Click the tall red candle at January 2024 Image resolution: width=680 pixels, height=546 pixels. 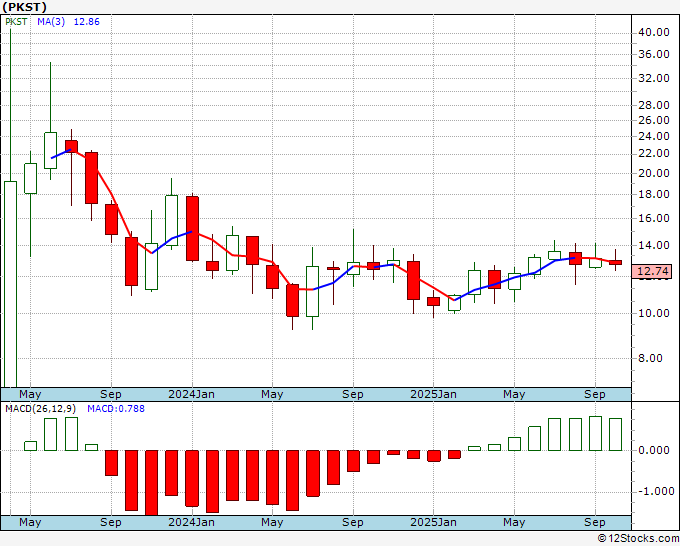point(193,229)
